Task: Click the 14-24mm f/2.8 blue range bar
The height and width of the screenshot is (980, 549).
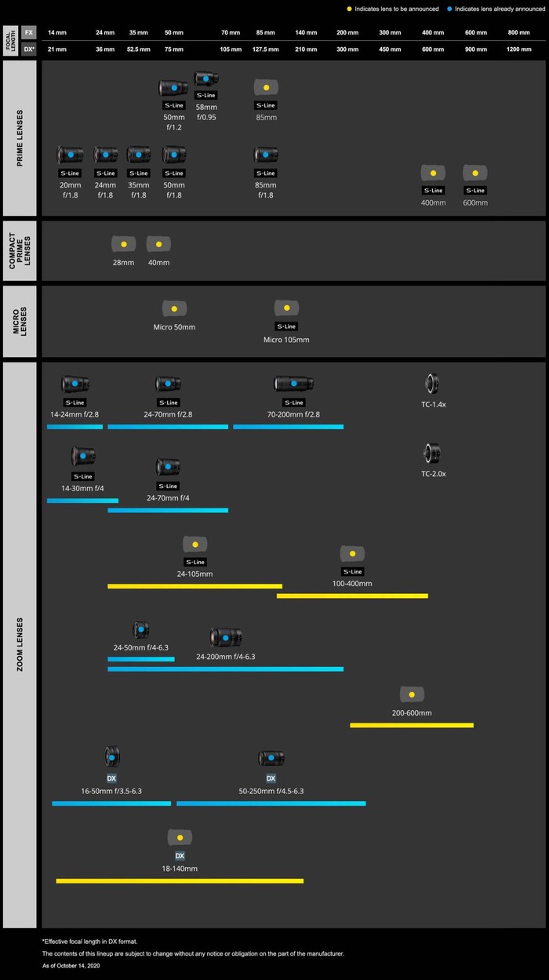Action: tap(75, 427)
